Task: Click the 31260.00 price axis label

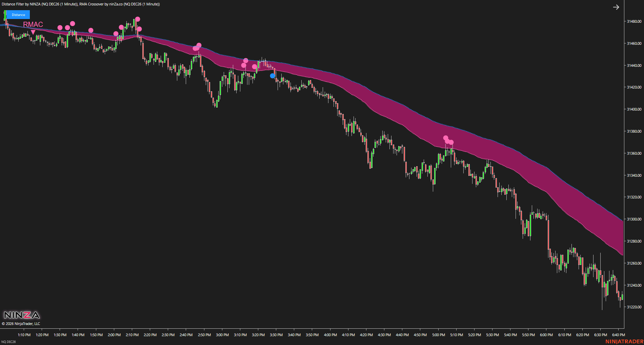Action: [x=634, y=263]
